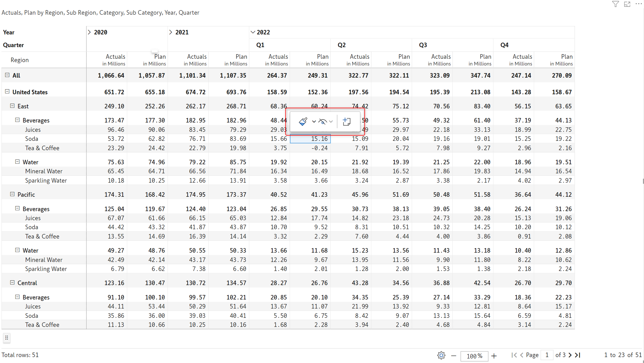Click the hide (crossed-eye) icon
The image size is (644, 363).
323,122
